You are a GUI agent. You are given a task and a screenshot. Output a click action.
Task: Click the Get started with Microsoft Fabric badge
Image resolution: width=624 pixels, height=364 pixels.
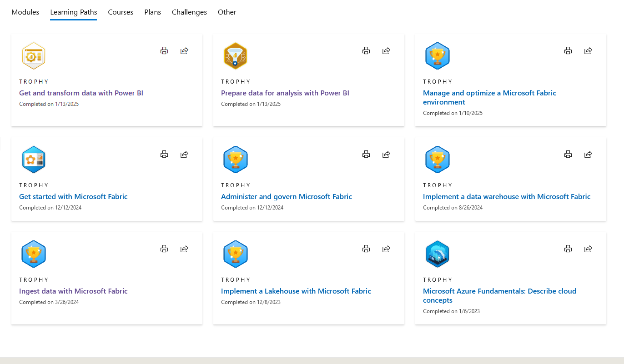click(34, 160)
